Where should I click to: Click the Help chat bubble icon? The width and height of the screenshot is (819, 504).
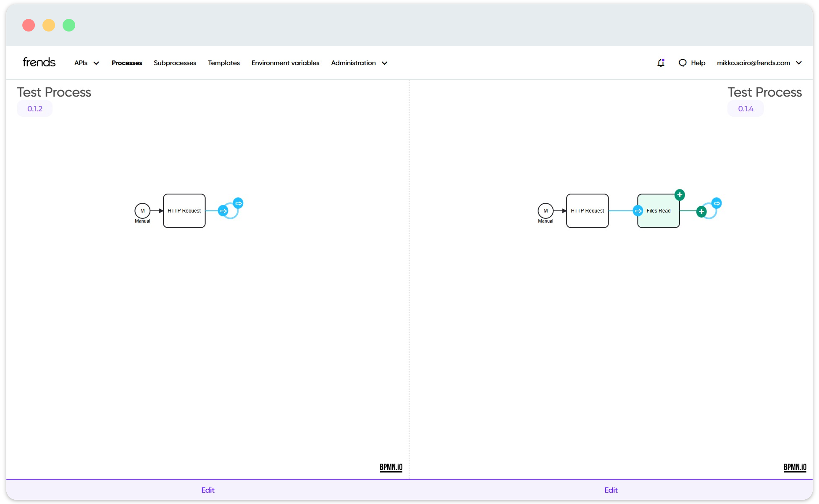pos(682,63)
